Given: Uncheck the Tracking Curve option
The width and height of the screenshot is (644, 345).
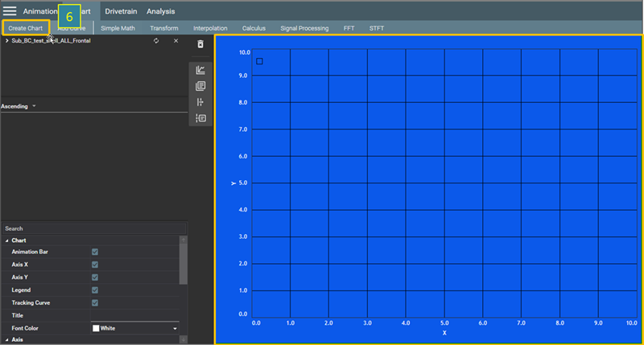Looking at the screenshot, I should (x=95, y=302).
